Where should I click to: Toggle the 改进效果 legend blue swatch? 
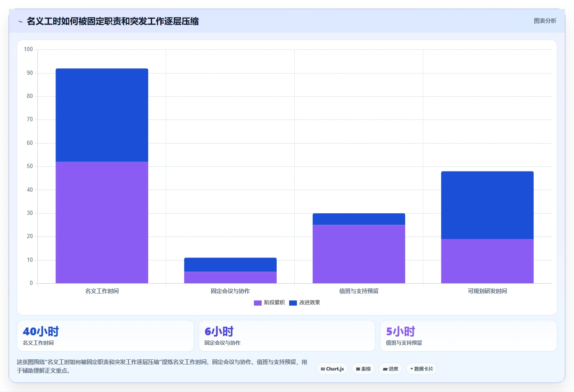[x=293, y=303]
